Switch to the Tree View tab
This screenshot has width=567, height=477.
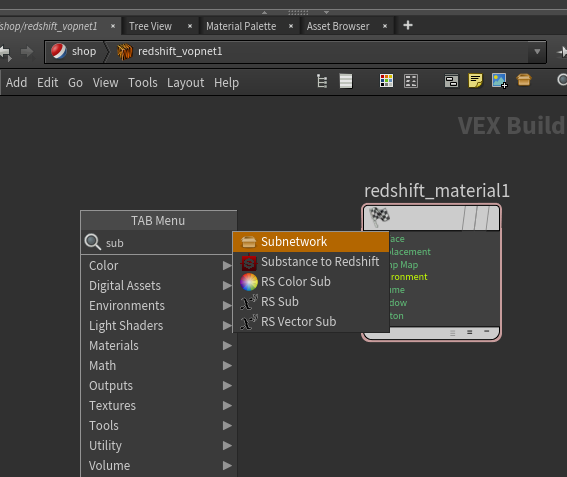pyautogui.click(x=150, y=26)
